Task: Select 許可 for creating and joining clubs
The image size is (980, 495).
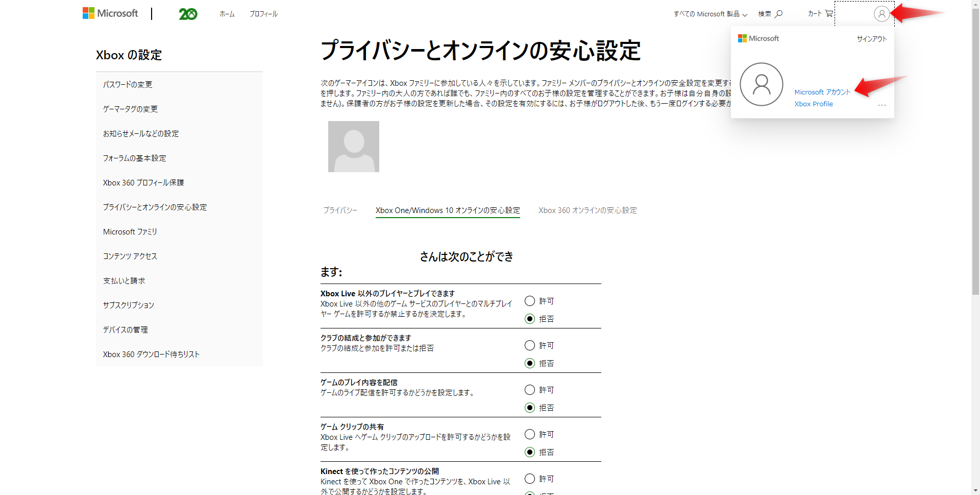Action: (530, 345)
